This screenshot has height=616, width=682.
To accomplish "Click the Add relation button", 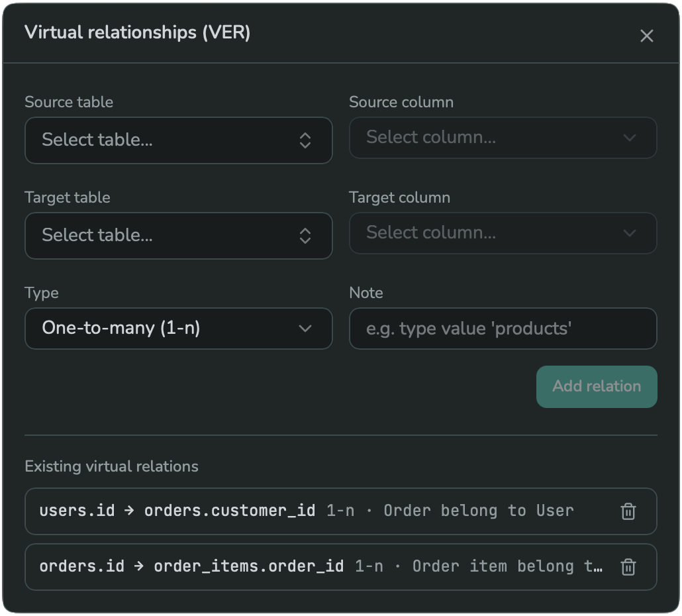I will 597,386.
